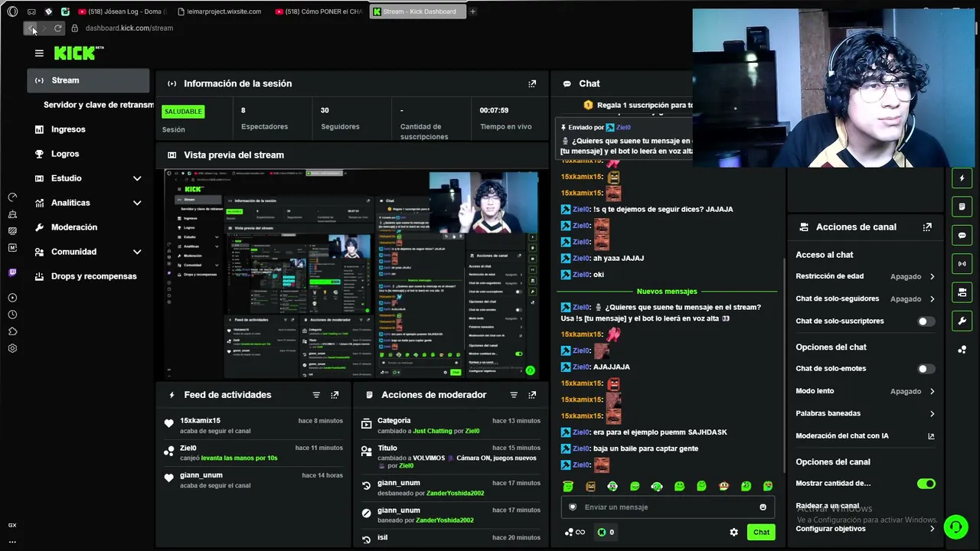This screenshot has width=980, height=551.
Task: Open the channel points infinity icon
Action: [574, 532]
